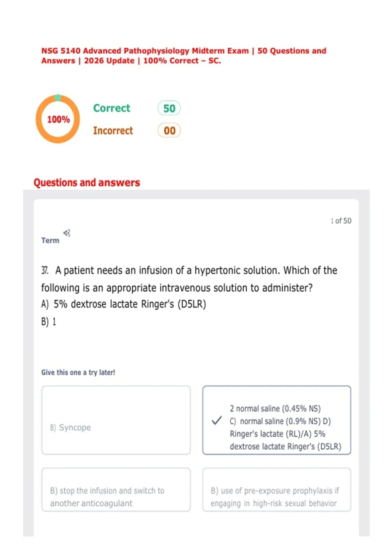Choose 'stop the infusion and switch' answer
The height and width of the screenshot is (556, 392).
116,490
